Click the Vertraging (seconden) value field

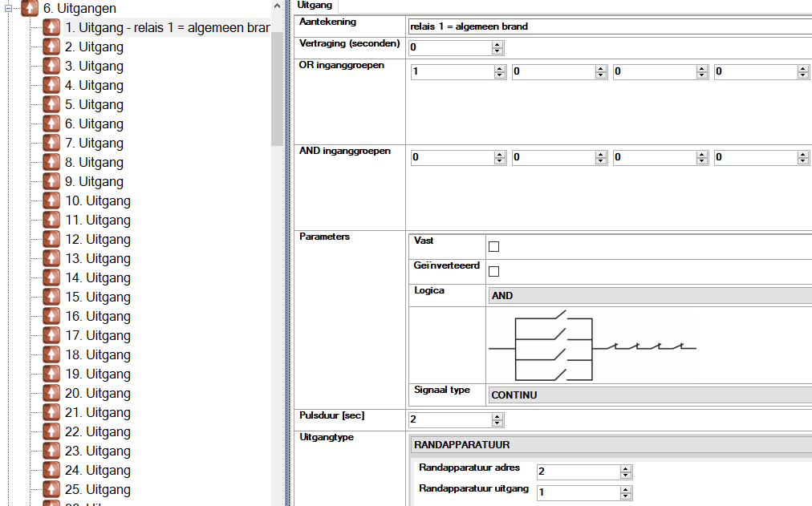[451, 47]
